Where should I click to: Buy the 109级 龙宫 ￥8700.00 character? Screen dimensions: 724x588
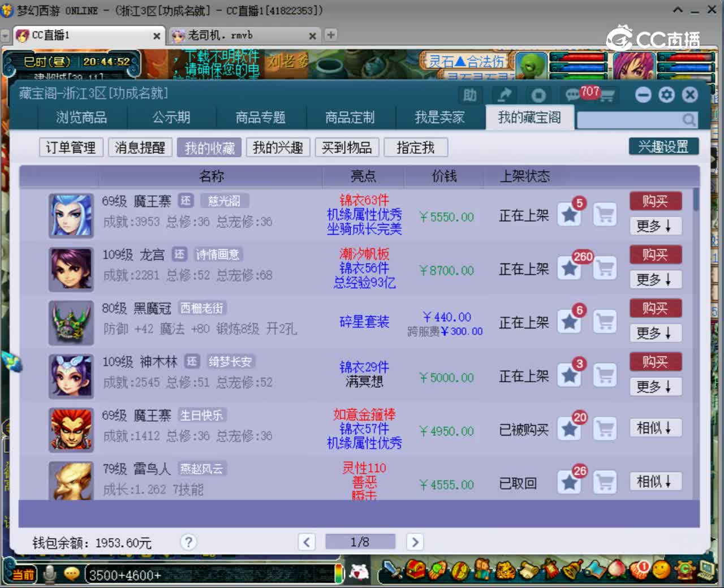655,254
